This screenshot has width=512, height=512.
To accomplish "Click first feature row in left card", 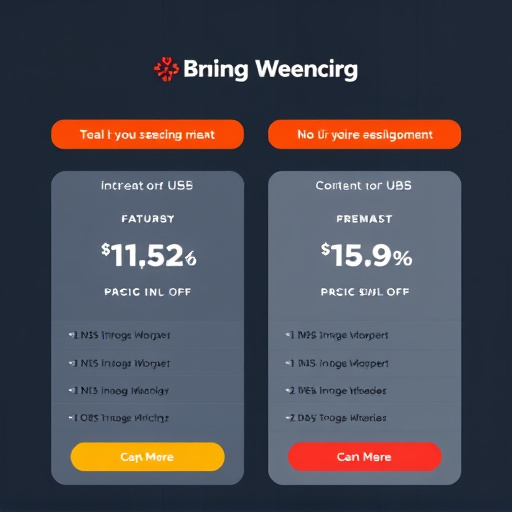I will tap(147, 335).
